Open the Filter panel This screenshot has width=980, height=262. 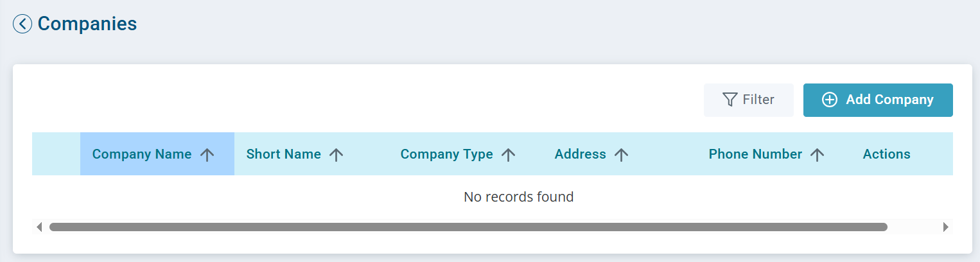[749, 100]
